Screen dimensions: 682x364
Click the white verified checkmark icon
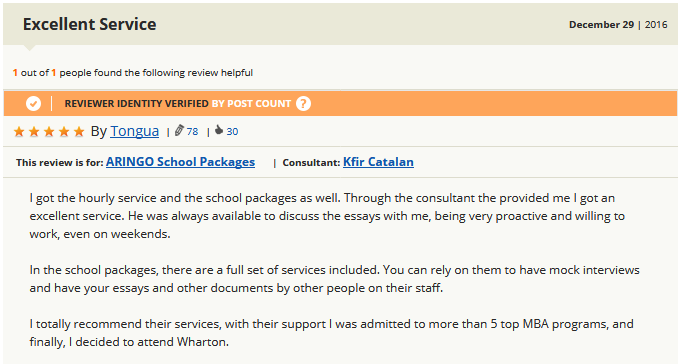point(33,104)
